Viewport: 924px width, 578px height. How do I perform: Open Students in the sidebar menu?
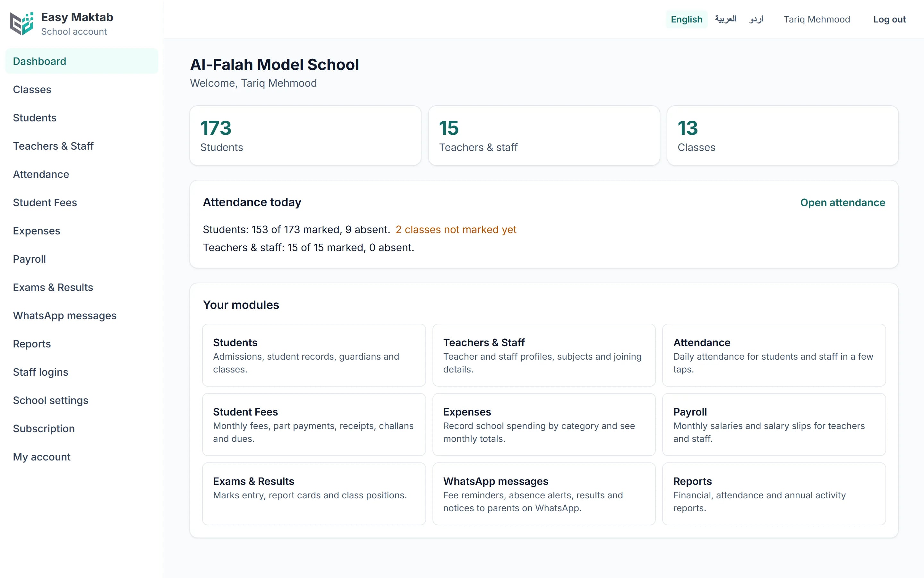pyautogui.click(x=82, y=118)
